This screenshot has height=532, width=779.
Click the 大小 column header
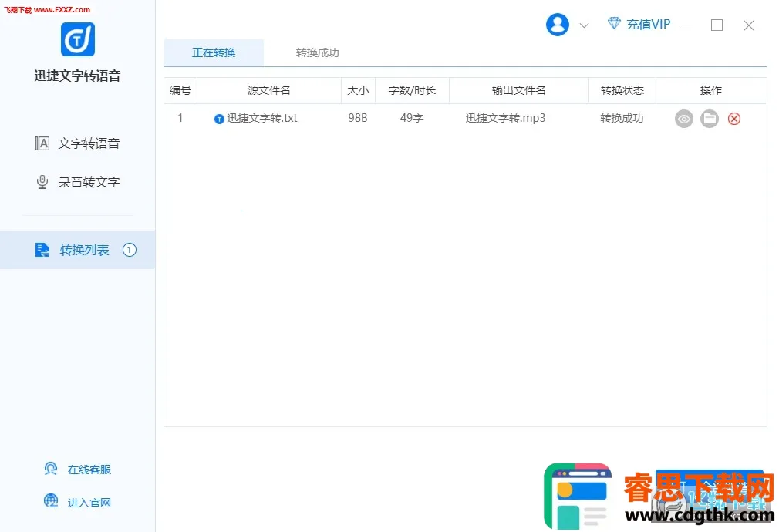click(358, 90)
